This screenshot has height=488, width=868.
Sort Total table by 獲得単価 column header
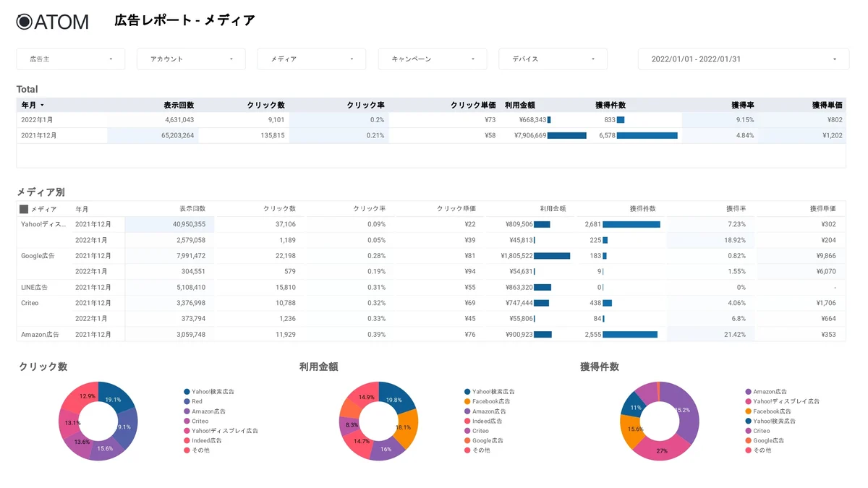(x=827, y=106)
